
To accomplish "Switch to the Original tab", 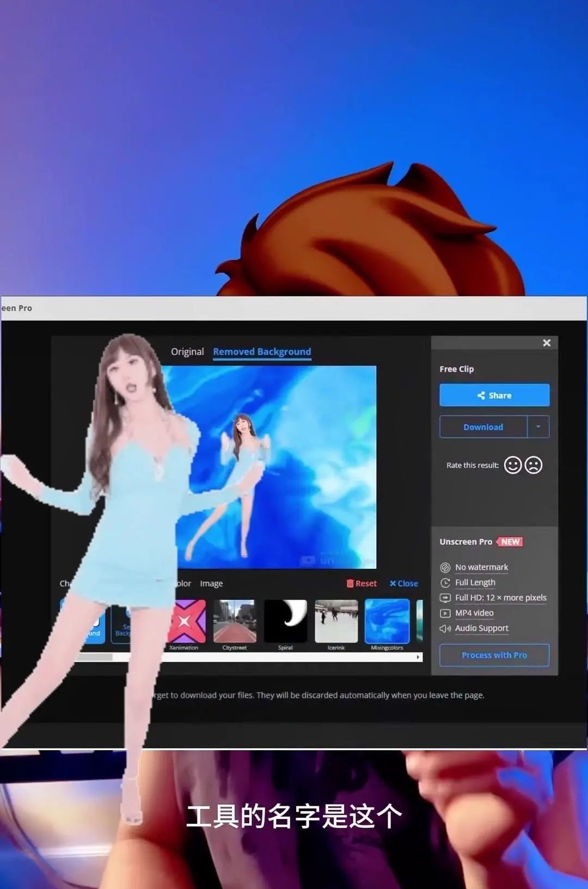I will click(x=187, y=352).
